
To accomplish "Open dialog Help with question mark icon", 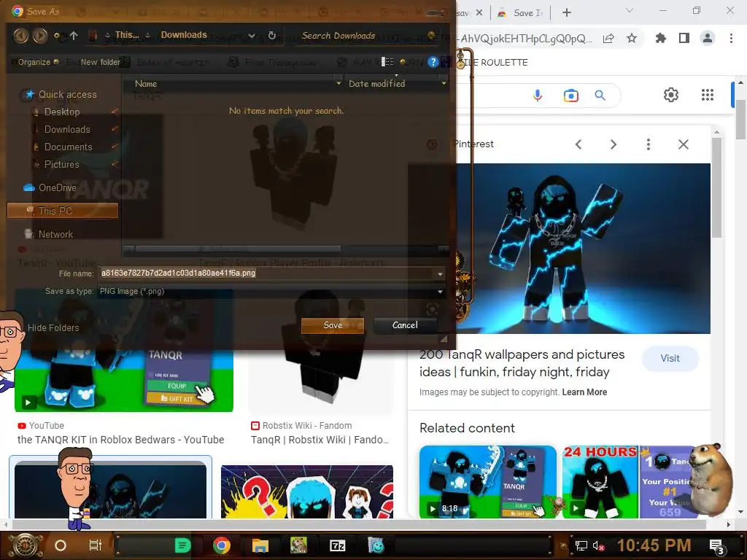I will [432, 62].
